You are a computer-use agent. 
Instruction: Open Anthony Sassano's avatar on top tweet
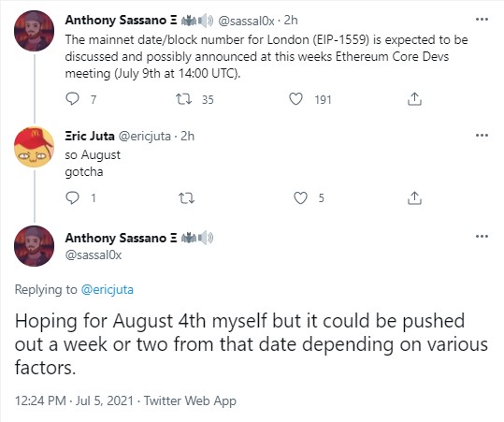tap(34, 31)
